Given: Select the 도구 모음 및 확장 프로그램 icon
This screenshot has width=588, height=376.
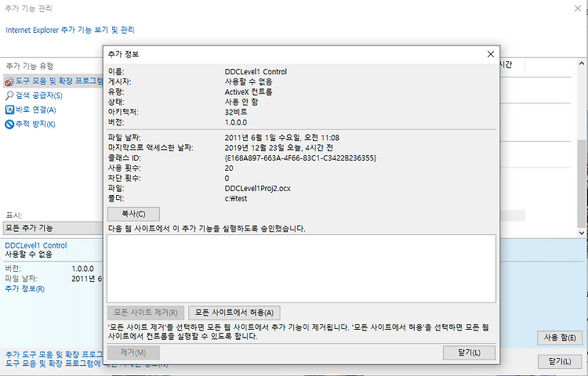Looking at the screenshot, I should 9,81.
